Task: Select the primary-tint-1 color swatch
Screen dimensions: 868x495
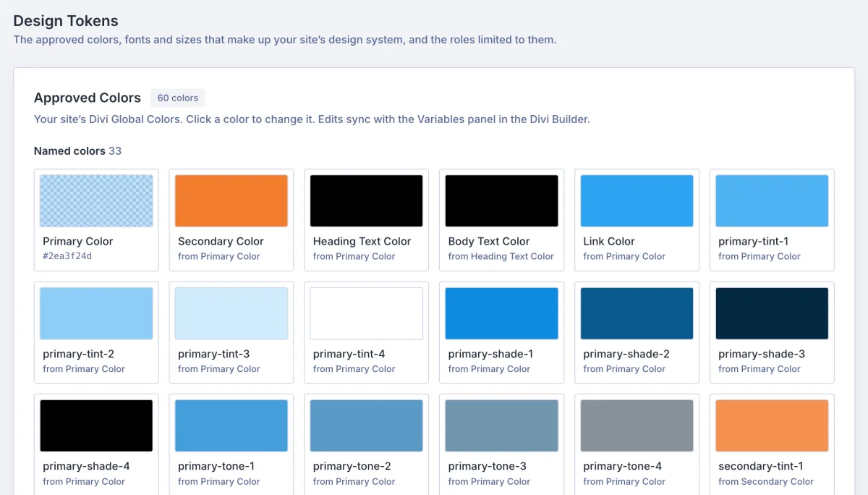Action: (x=772, y=201)
